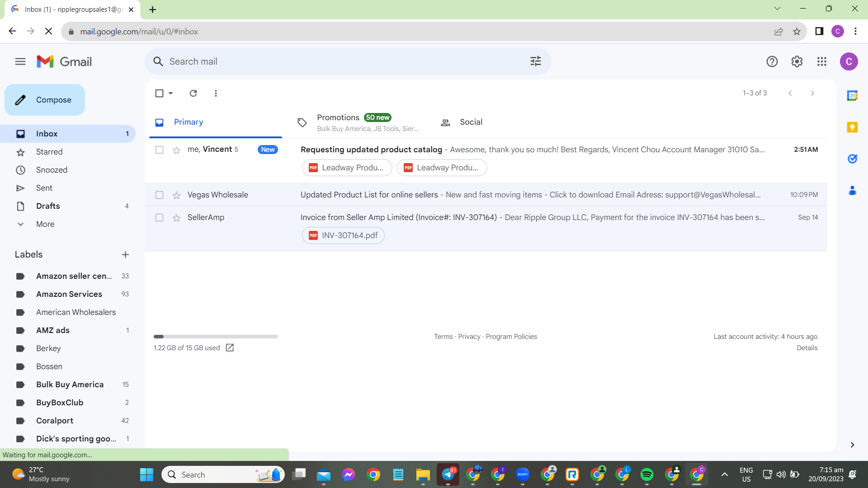Switch to the Primary tab
The image size is (868, 488).
coord(215,122)
